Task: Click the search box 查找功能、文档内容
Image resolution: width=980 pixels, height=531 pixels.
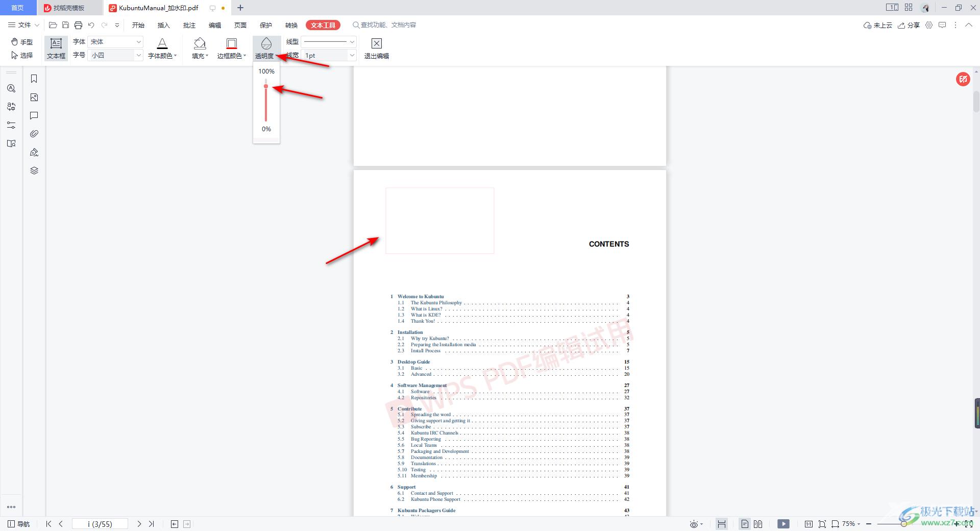Action: (384, 25)
